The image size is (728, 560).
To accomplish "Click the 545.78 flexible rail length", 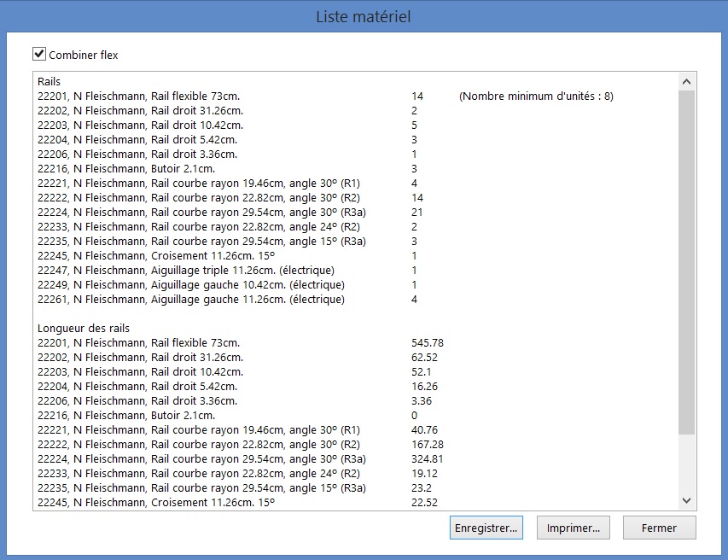I will point(428,342).
